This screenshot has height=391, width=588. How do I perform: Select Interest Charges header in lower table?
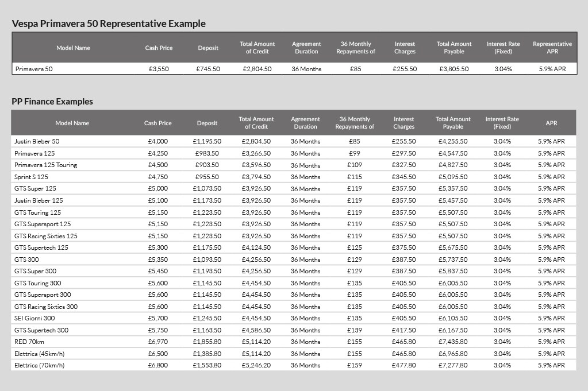point(404,123)
